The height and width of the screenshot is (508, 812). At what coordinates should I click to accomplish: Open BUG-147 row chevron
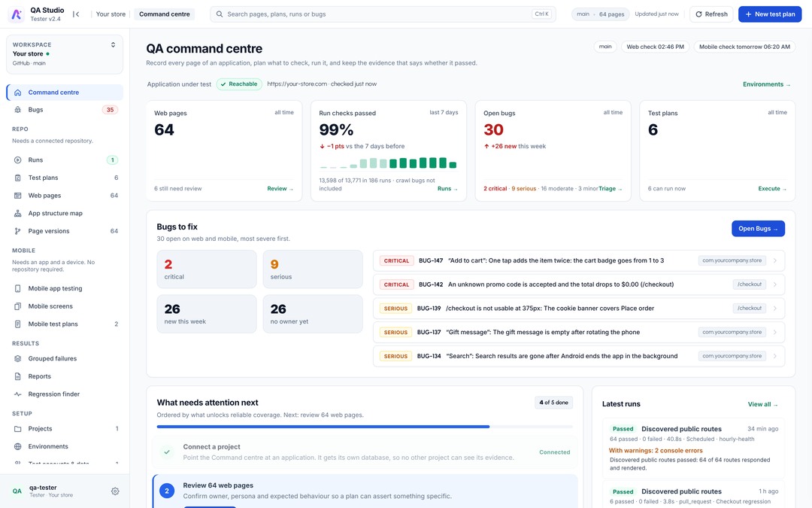pos(774,260)
